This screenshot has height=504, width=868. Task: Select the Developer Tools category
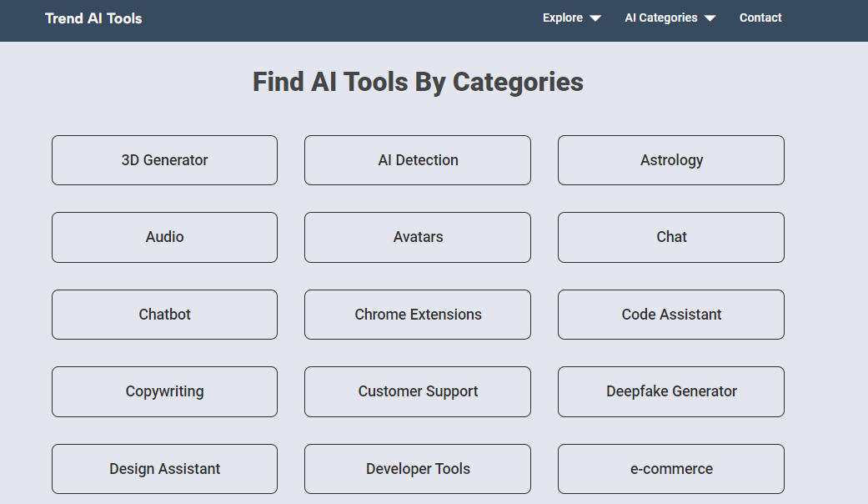(418, 469)
